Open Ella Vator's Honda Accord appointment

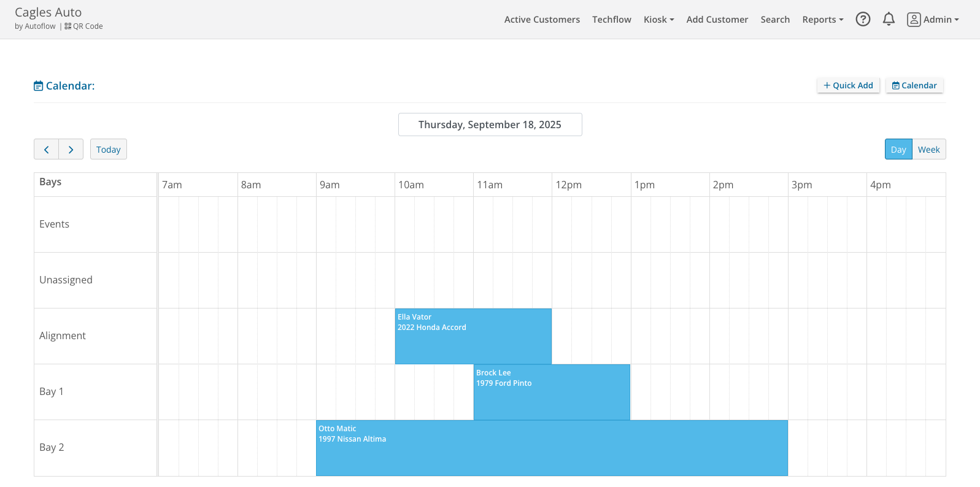(473, 336)
